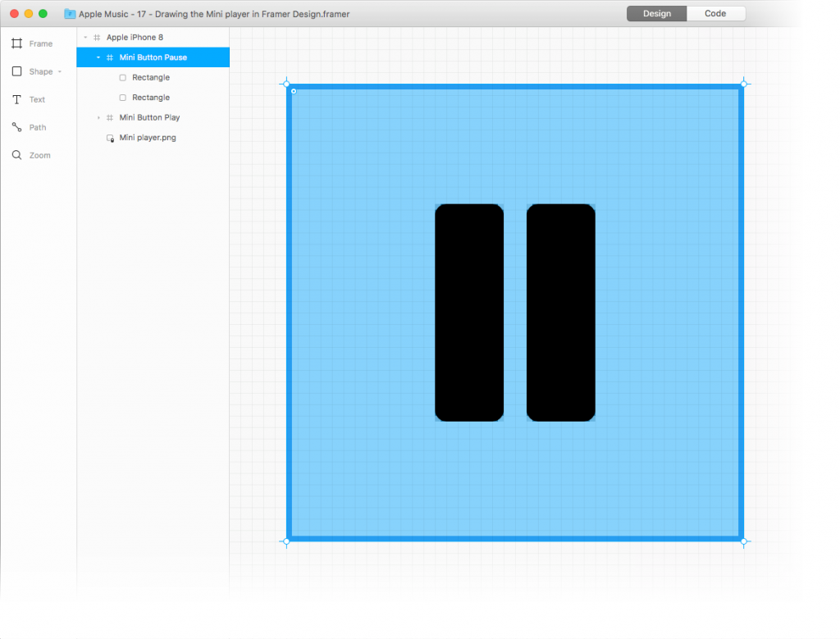
Task: Select the Frame tool icon
Action: pyautogui.click(x=16, y=43)
